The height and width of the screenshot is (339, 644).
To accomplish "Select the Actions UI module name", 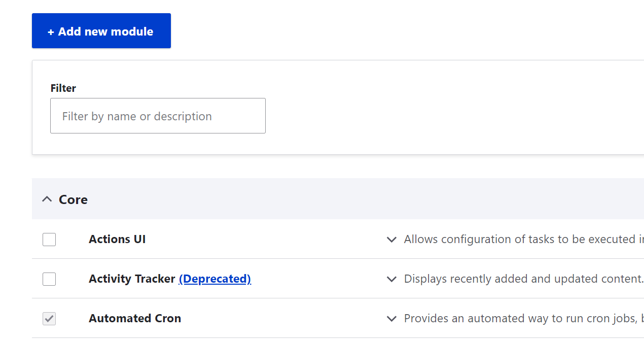I will pos(117,239).
